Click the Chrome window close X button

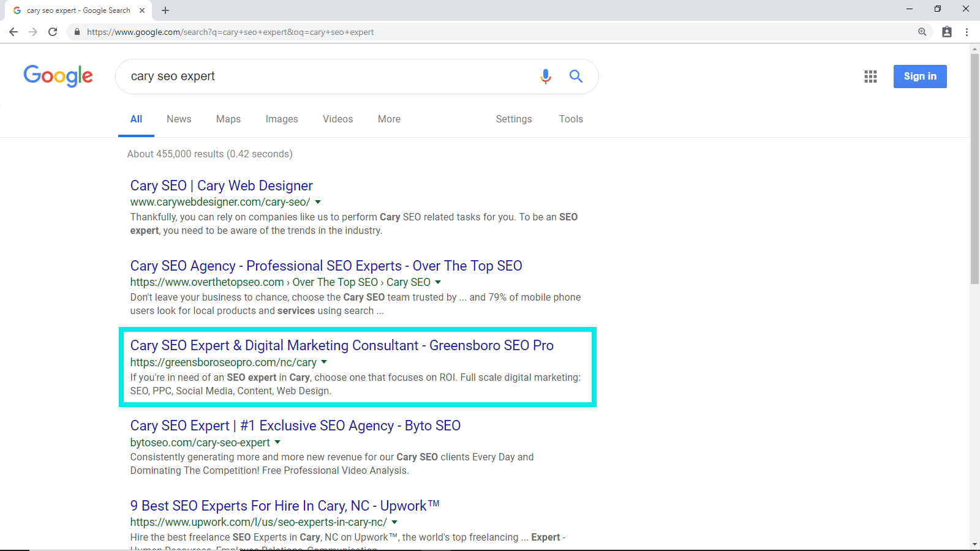click(x=966, y=9)
